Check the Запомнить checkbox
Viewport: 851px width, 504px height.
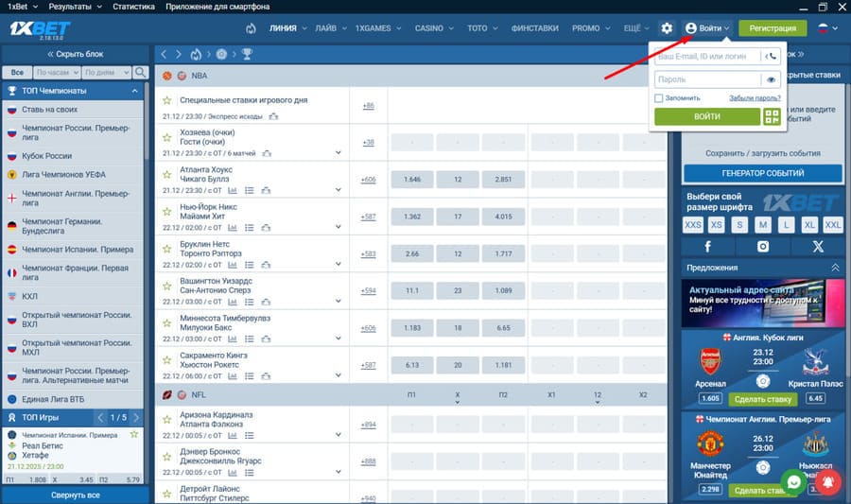pos(659,98)
